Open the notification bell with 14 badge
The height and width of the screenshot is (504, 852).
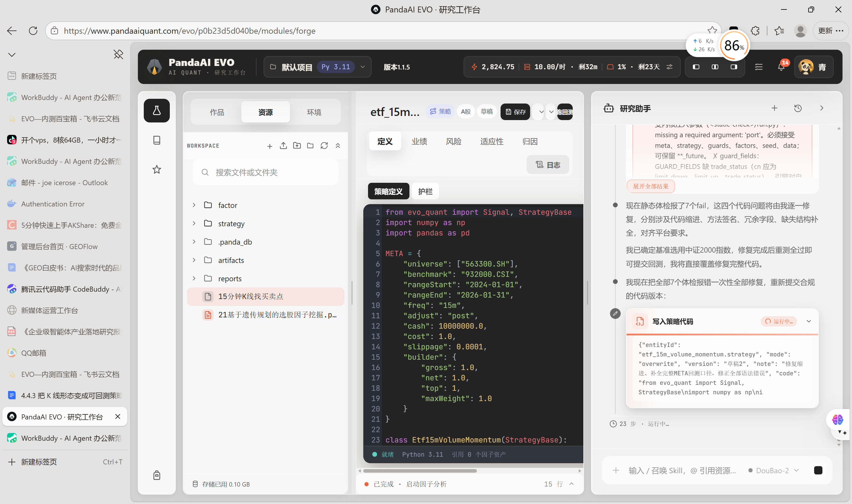pos(781,67)
